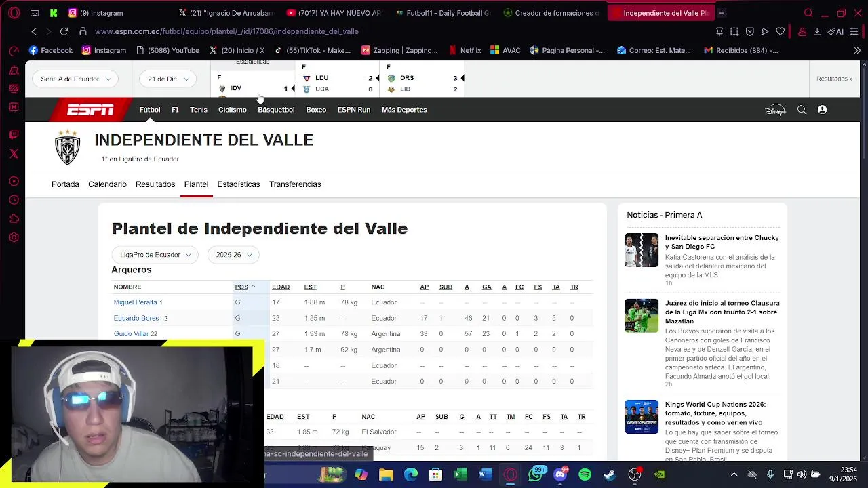
Task: Expand the LigaPro de Ecuador competition dropdown
Action: (155, 255)
